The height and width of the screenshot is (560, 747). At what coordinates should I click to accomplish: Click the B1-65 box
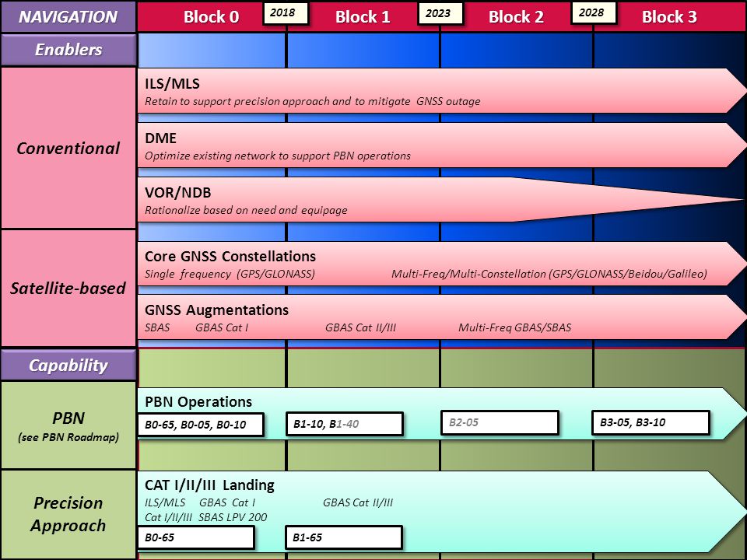pyautogui.click(x=344, y=537)
